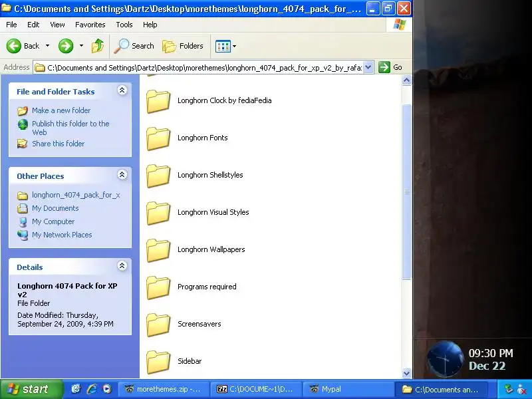The height and width of the screenshot is (399, 532).
Task: Switch to morethemes.zip taskbar window
Action: coord(163,389)
